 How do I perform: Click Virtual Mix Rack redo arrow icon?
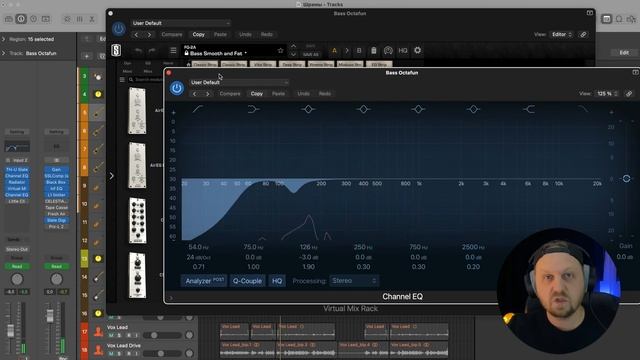[x=152, y=50]
